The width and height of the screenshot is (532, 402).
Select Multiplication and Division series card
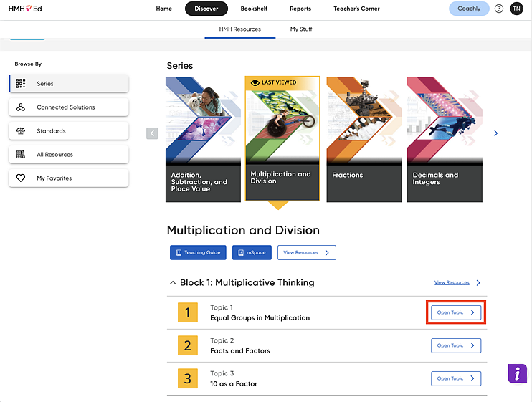[x=282, y=138]
